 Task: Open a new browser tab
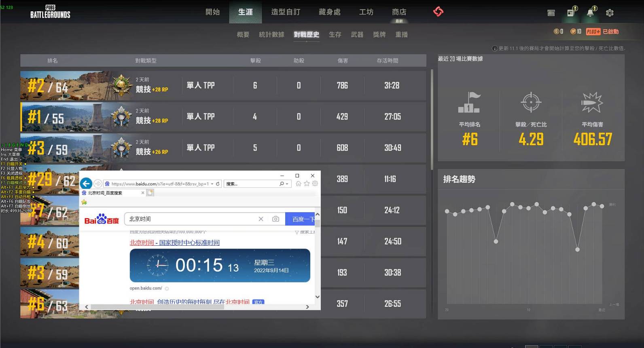[x=150, y=193]
